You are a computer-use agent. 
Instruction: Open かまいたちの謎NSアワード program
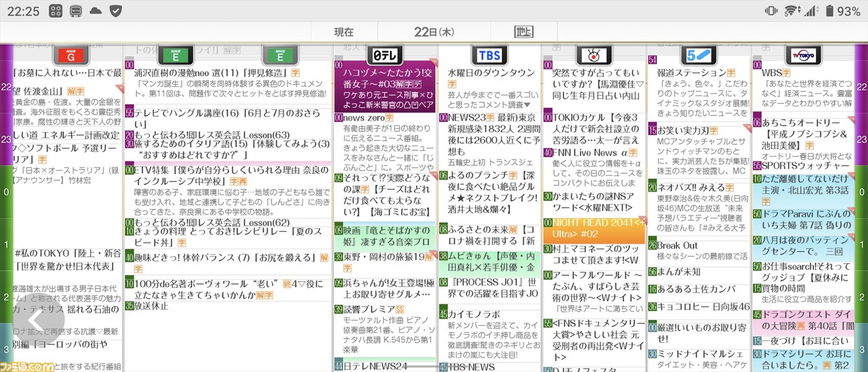coord(594,203)
